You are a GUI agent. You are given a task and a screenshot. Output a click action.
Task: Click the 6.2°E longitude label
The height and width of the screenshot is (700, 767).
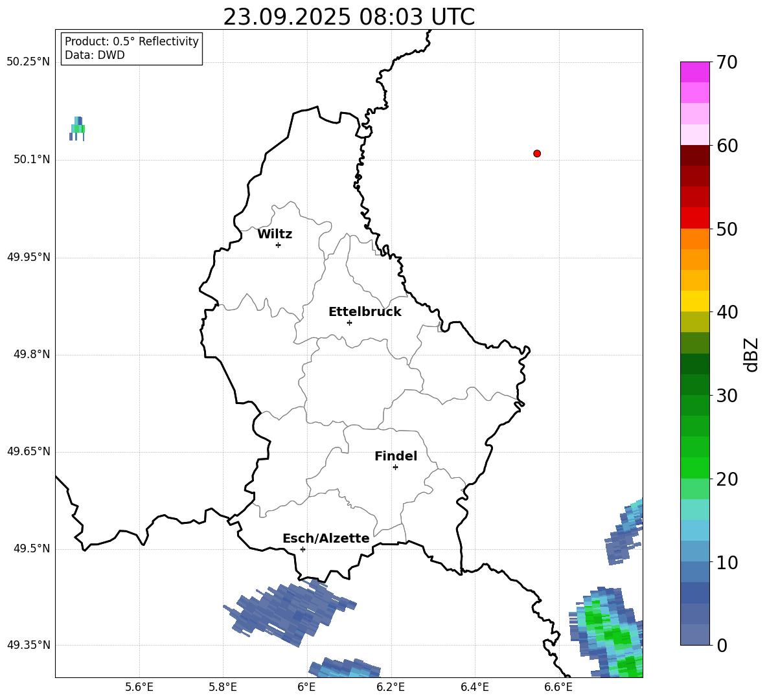391,687
